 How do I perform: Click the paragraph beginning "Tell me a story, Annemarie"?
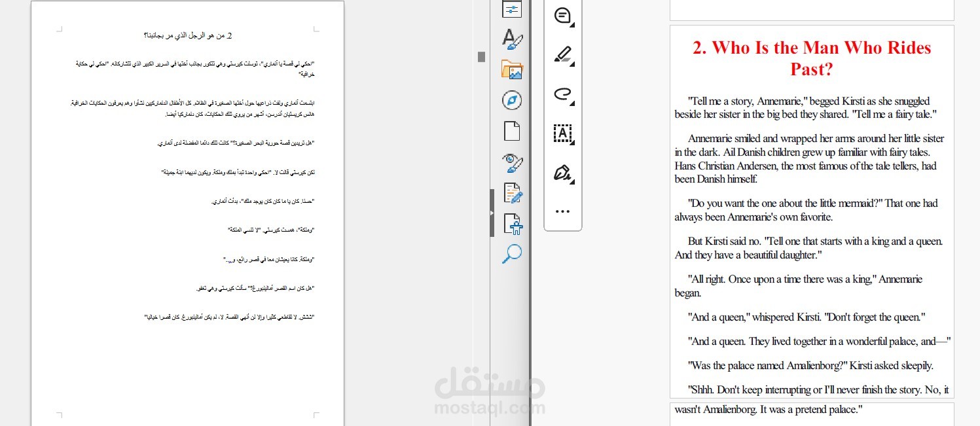(807, 107)
